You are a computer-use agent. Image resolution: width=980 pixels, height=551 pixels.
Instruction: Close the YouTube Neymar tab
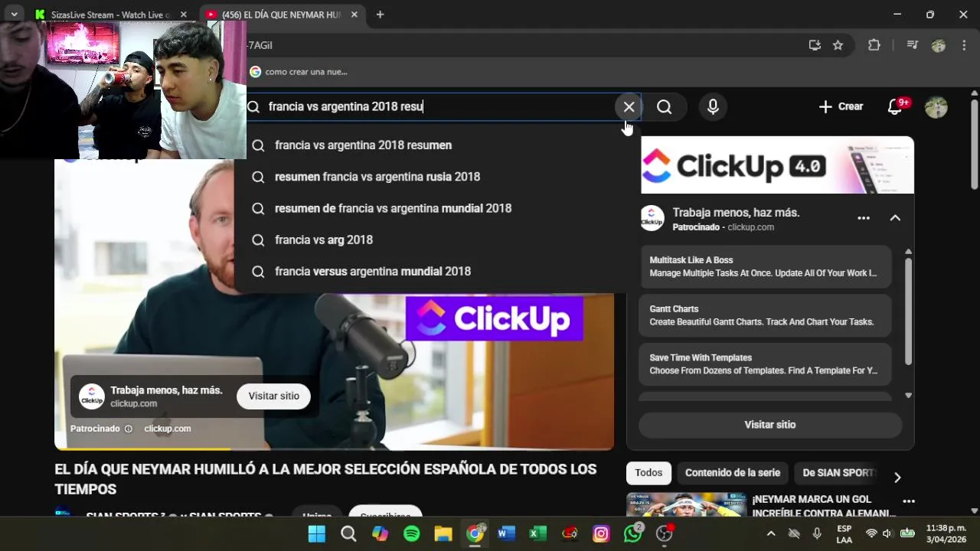[354, 15]
